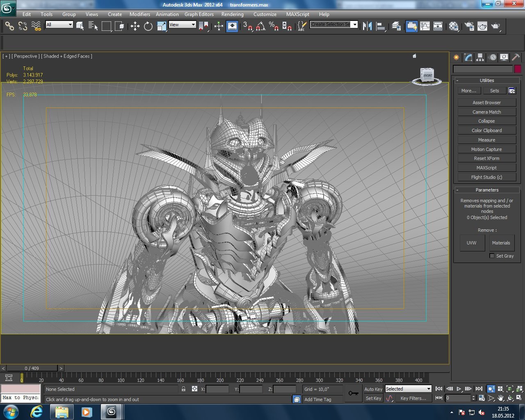
Task: Toggle Auto Key animation mode
Action: (x=373, y=389)
